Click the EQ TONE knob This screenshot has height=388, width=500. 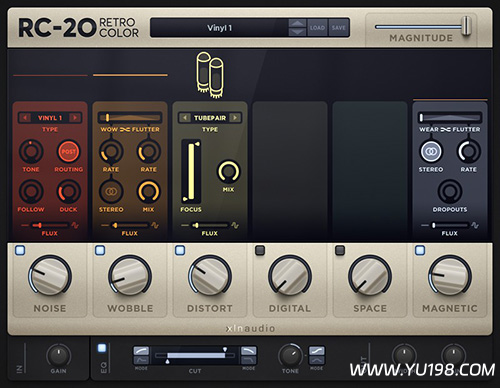[x=290, y=355]
